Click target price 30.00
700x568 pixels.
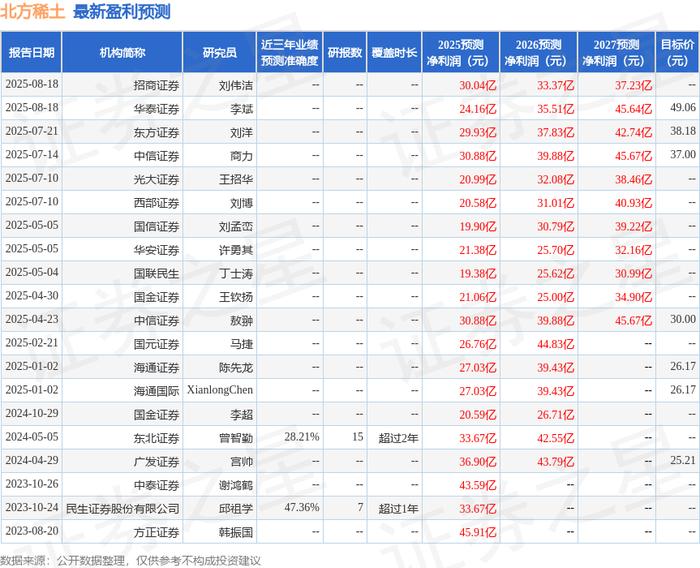(x=683, y=319)
